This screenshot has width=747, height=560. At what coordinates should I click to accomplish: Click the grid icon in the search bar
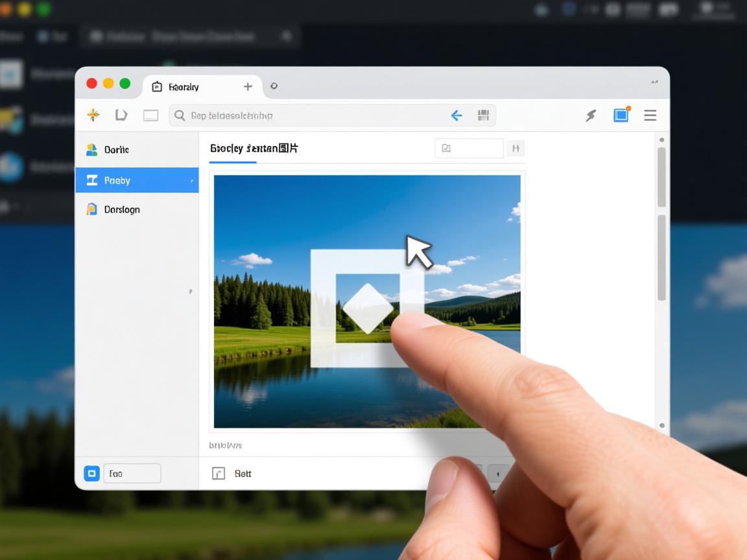coord(483,115)
